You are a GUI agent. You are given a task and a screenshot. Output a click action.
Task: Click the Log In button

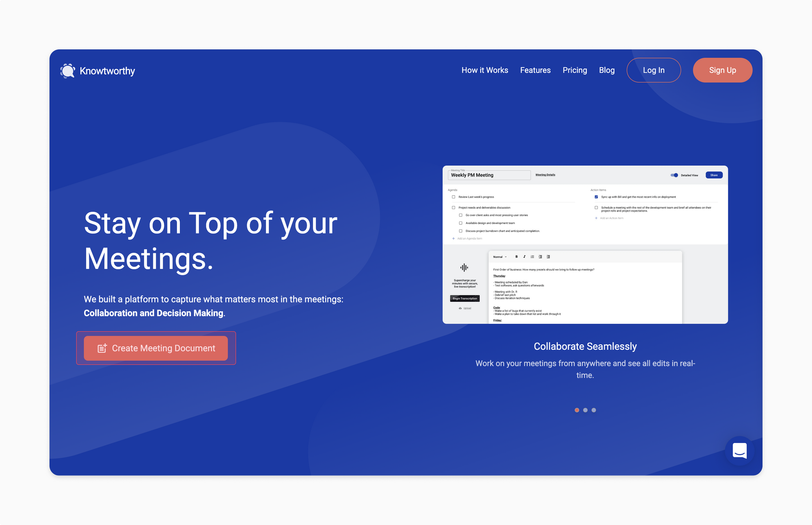point(653,70)
